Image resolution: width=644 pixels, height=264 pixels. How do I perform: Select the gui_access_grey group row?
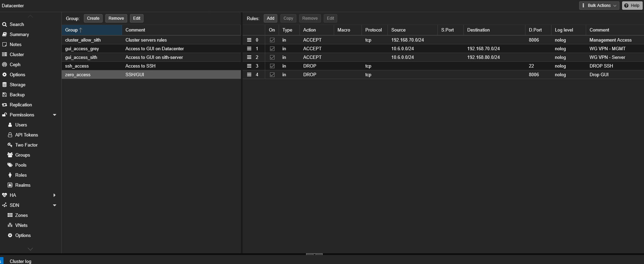tap(151, 49)
